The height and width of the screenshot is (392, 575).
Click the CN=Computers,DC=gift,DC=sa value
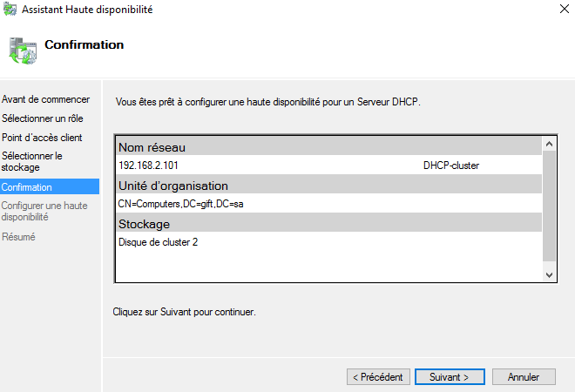click(x=180, y=204)
